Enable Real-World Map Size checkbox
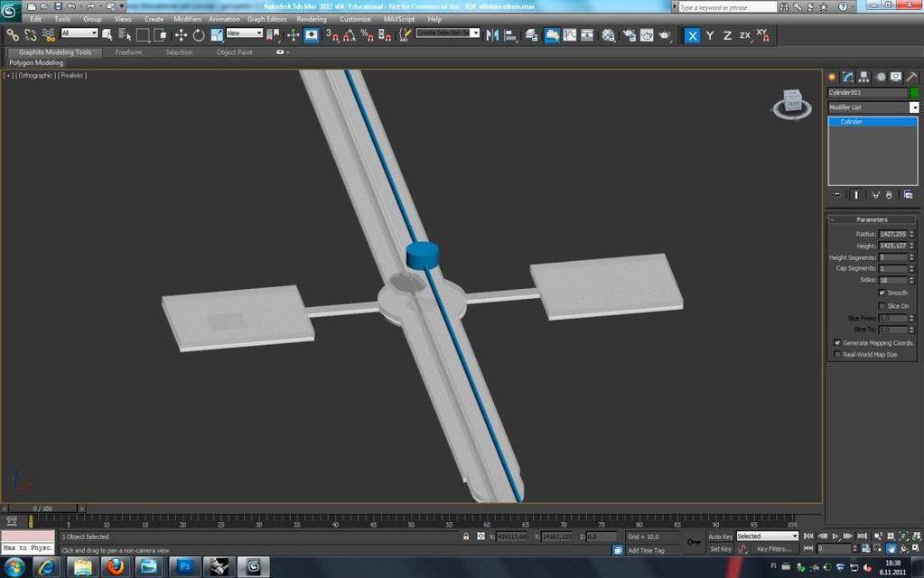This screenshot has width=924, height=578. [837, 355]
